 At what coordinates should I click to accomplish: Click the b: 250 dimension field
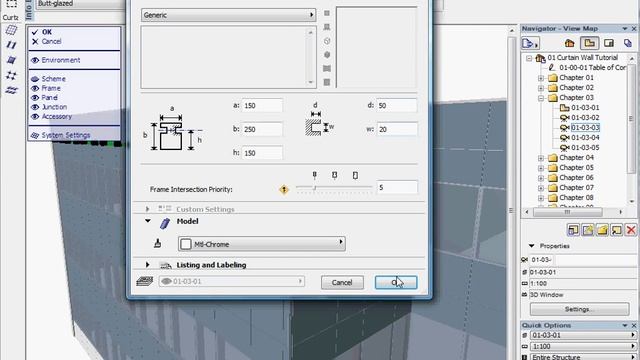pos(262,129)
